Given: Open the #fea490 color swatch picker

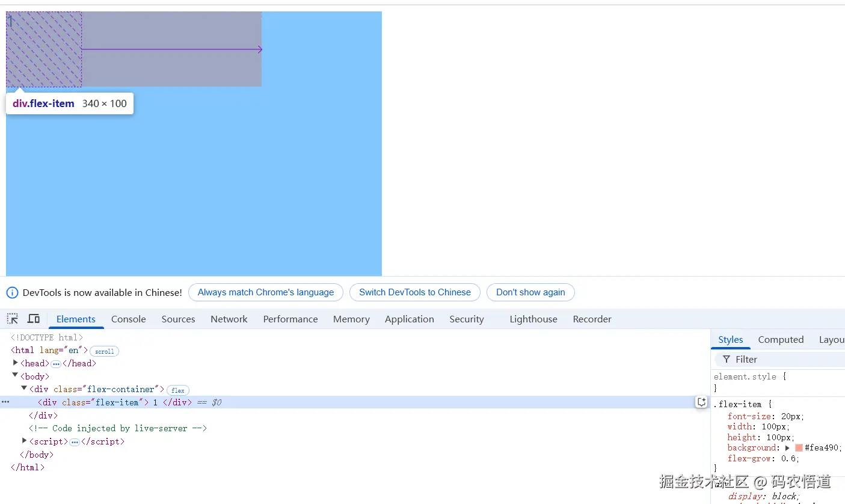Looking at the screenshot, I should [x=799, y=448].
